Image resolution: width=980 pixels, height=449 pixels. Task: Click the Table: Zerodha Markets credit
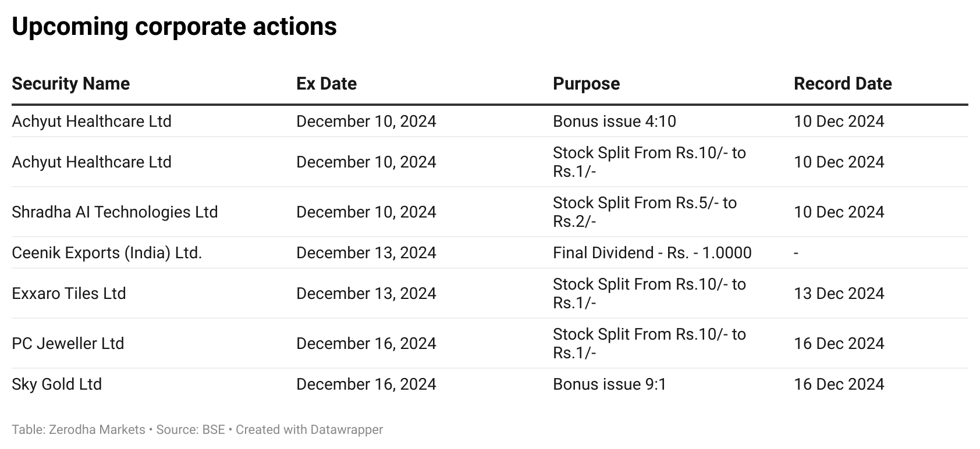coord(79,430)
